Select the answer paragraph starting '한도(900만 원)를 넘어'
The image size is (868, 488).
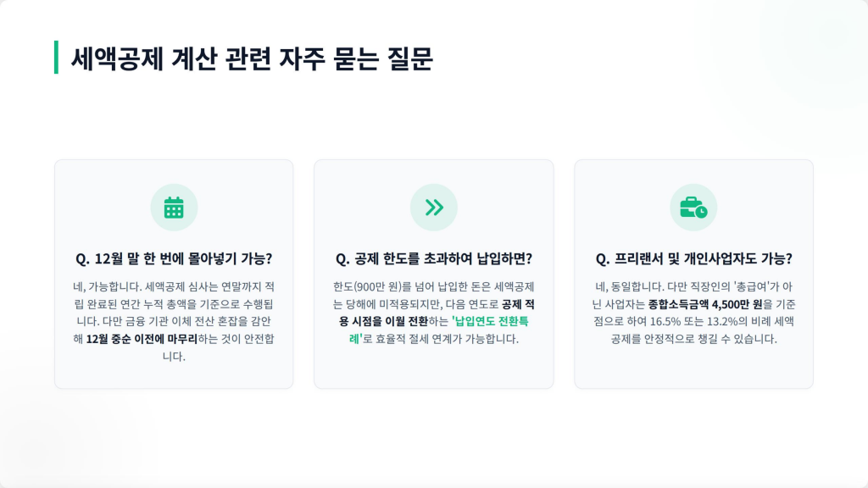click(x=434, y=313)
